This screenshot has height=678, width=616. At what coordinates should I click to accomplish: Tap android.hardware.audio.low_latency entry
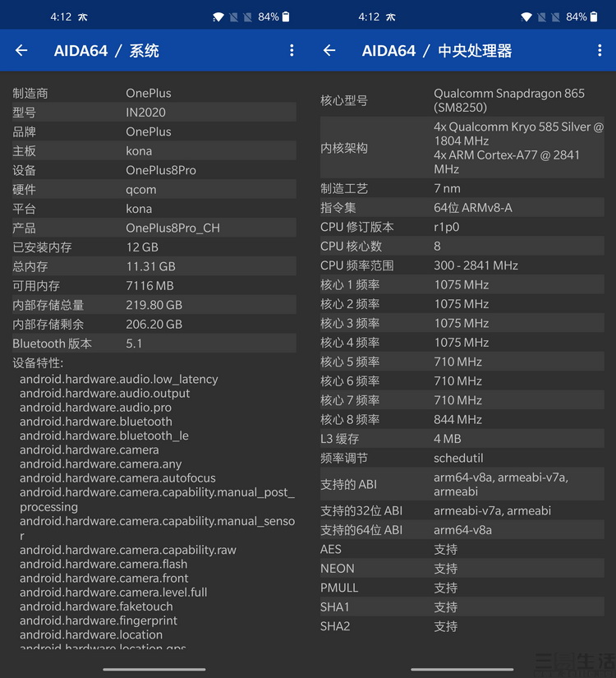click(119, 379)
